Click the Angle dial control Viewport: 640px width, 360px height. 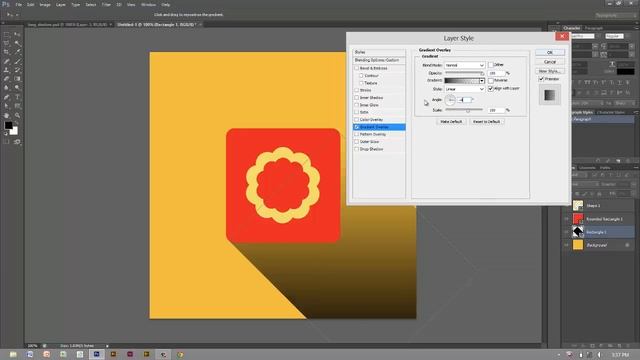pyautogui.click(x=450, y=100)
